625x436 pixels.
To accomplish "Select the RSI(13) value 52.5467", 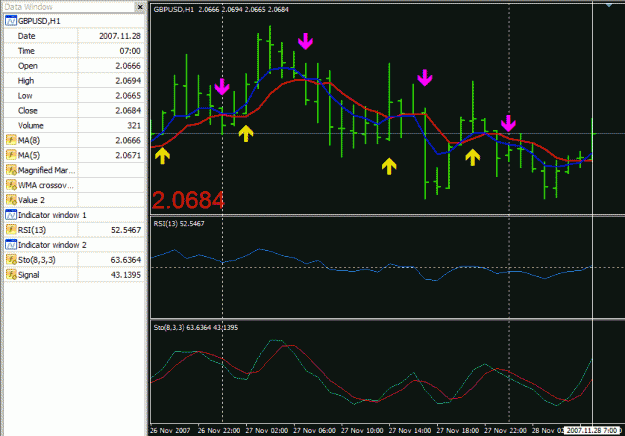I will point(126,230).
